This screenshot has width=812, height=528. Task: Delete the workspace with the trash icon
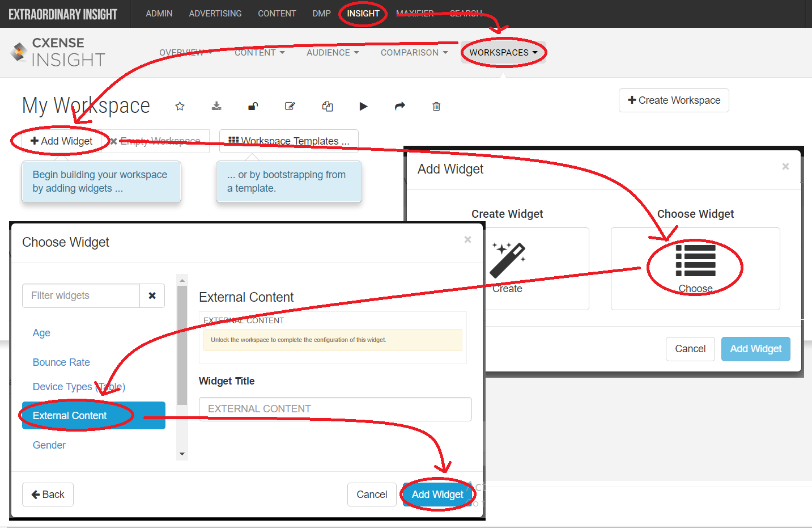click(x=436, y=106)
